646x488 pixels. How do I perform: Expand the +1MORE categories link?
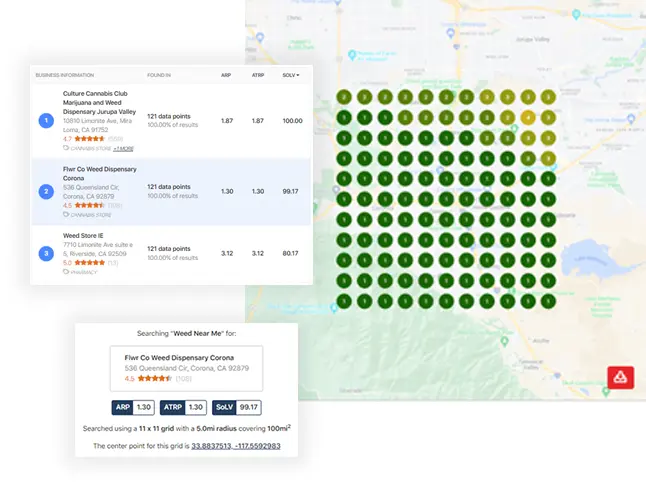tap(123, 148)
